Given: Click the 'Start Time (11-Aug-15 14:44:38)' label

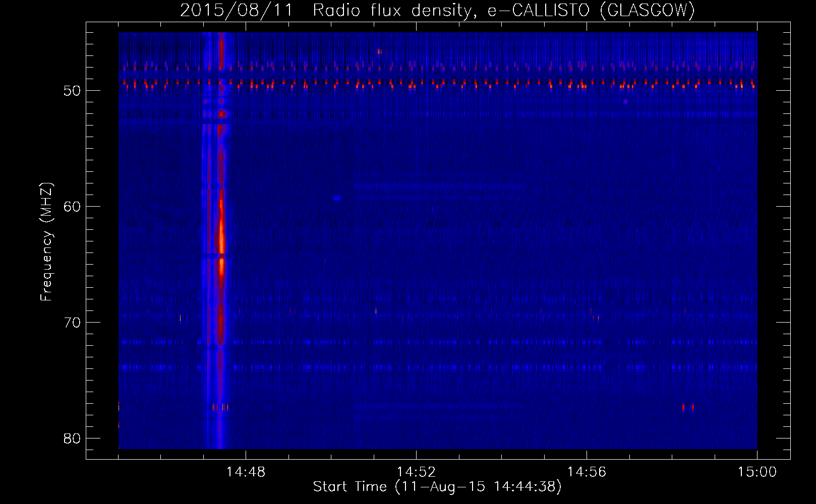Looking at the screenshot, I should click(437, 487).
